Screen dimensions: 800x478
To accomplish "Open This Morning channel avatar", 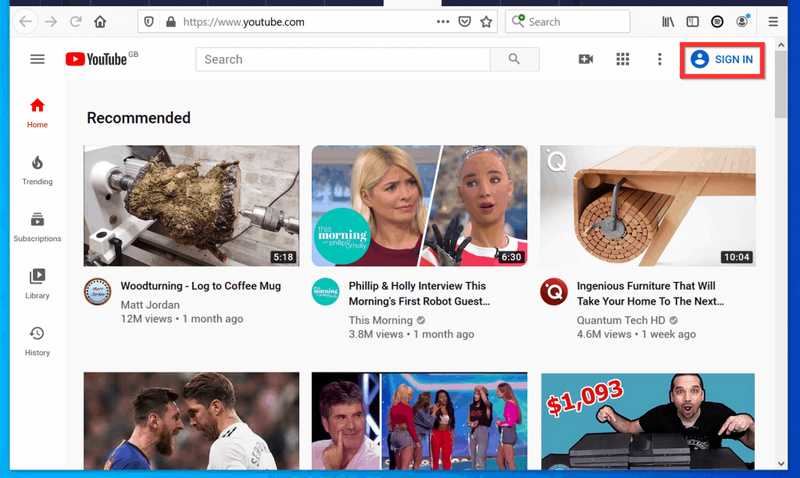I will pyautogui.click(x=326, y=292).
